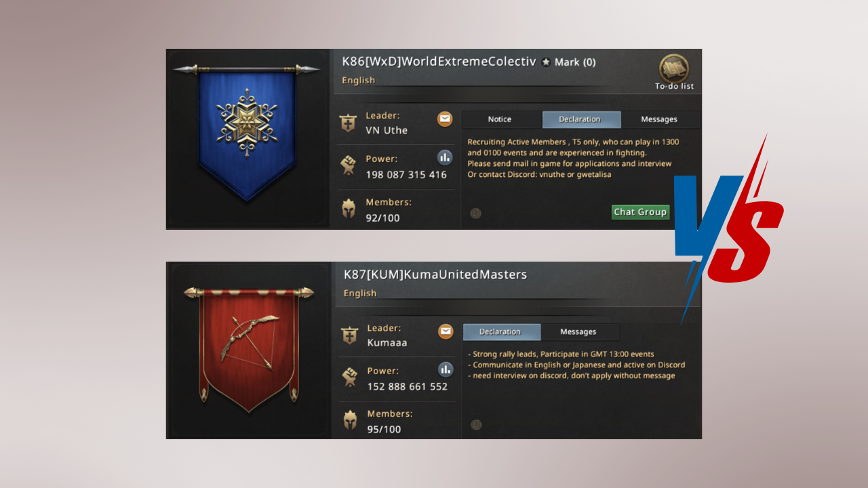Open Messages tab in WorldExtremeColectiv panel
868x488 pixels.
[x=659, y=119]
